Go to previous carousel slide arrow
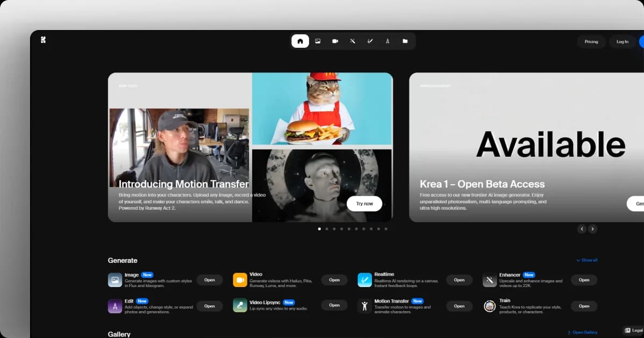This screenshot has height=338, width=644. [x=582, y=229]
